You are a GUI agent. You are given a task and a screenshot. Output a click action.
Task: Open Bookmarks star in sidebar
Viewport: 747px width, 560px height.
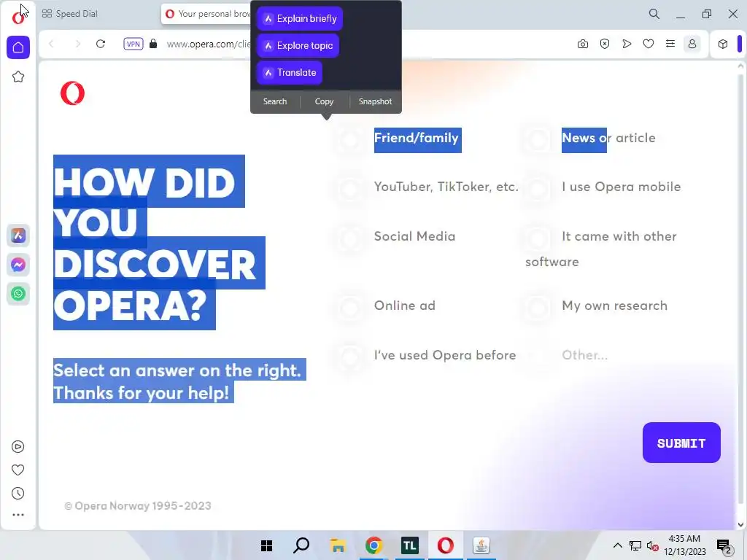[x=18, y=77]
